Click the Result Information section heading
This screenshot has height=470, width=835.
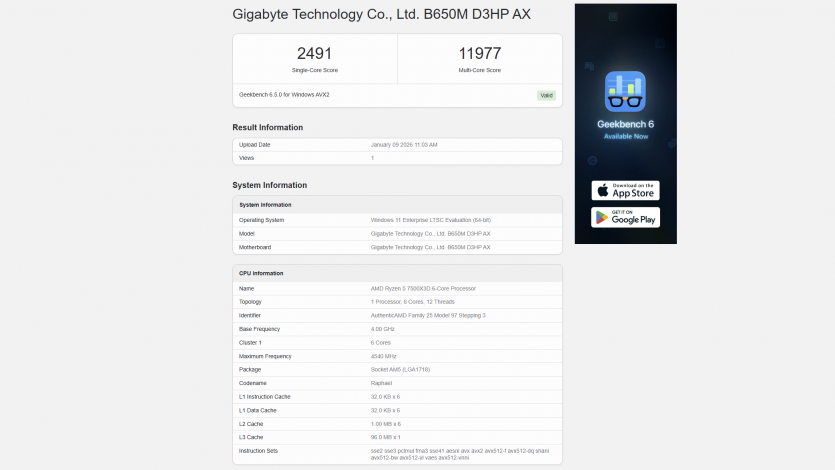[x=267, y=127]
